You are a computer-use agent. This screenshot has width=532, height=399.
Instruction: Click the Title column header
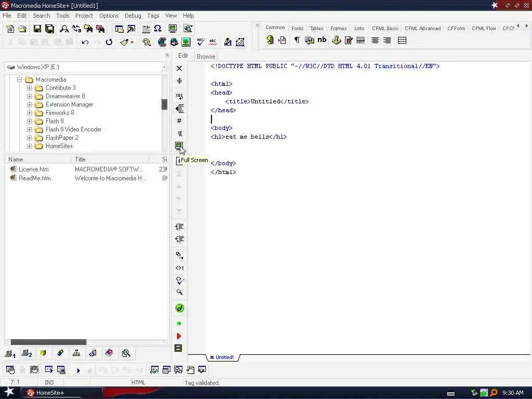pyautogui.click(x=110, y=159)
